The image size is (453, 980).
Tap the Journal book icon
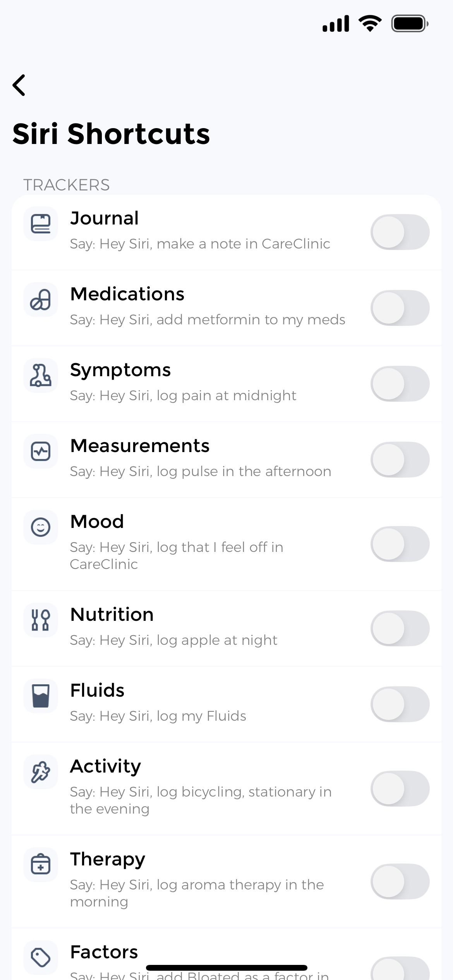pos(41,224)
